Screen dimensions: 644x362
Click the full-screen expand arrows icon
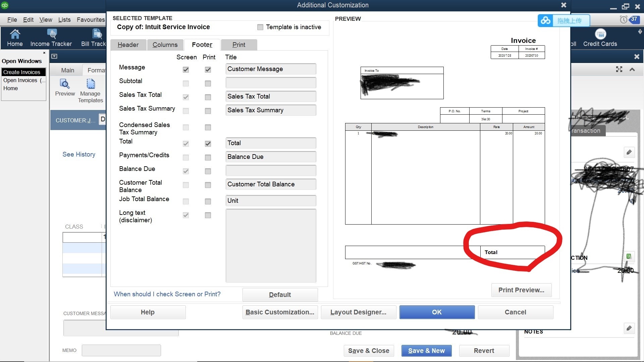pos(619,69)
